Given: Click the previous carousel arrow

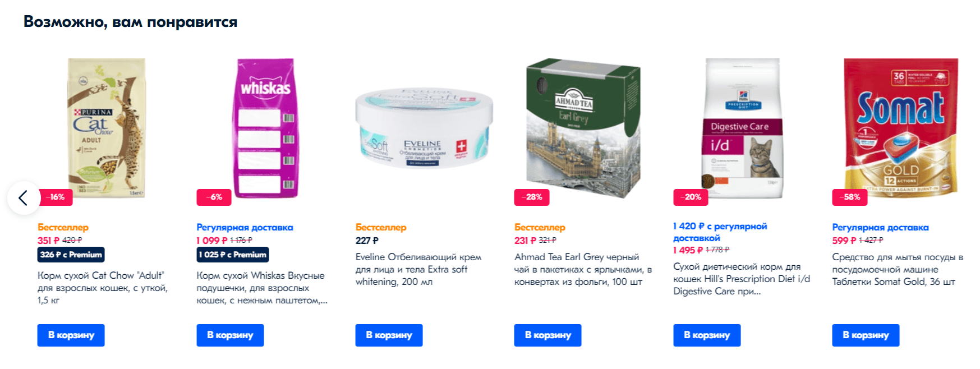Looking at the screenshot, I should pyautogui.click(x=23, y=197).
